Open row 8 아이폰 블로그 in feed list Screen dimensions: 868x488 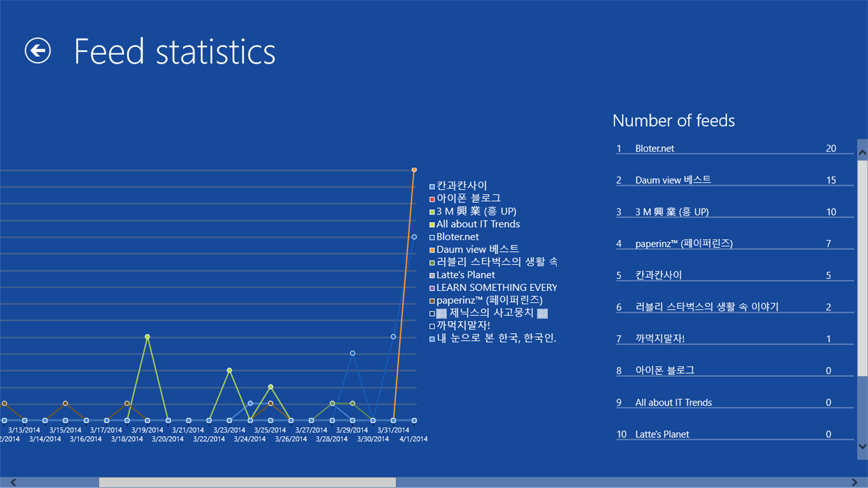(x=735, y=371)
